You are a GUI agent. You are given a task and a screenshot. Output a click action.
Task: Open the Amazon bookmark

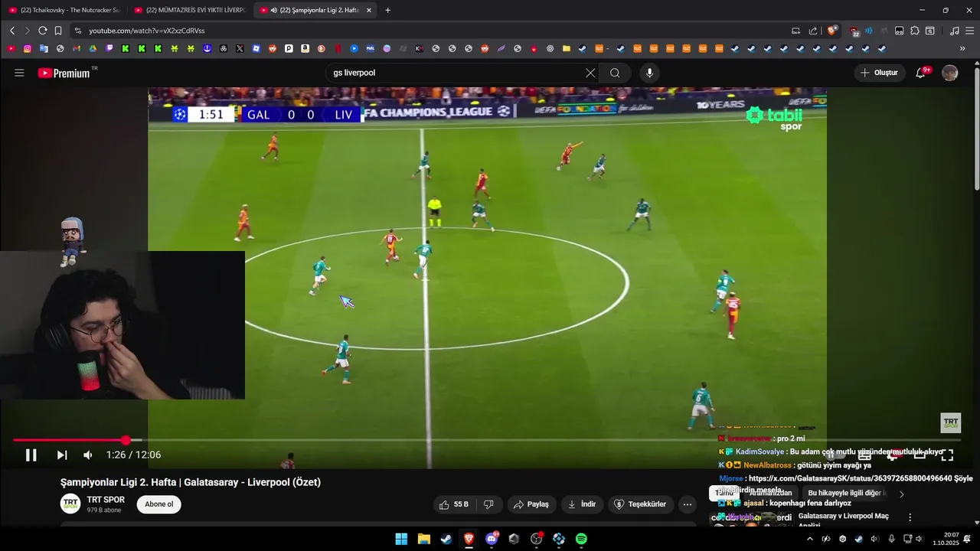305,48
